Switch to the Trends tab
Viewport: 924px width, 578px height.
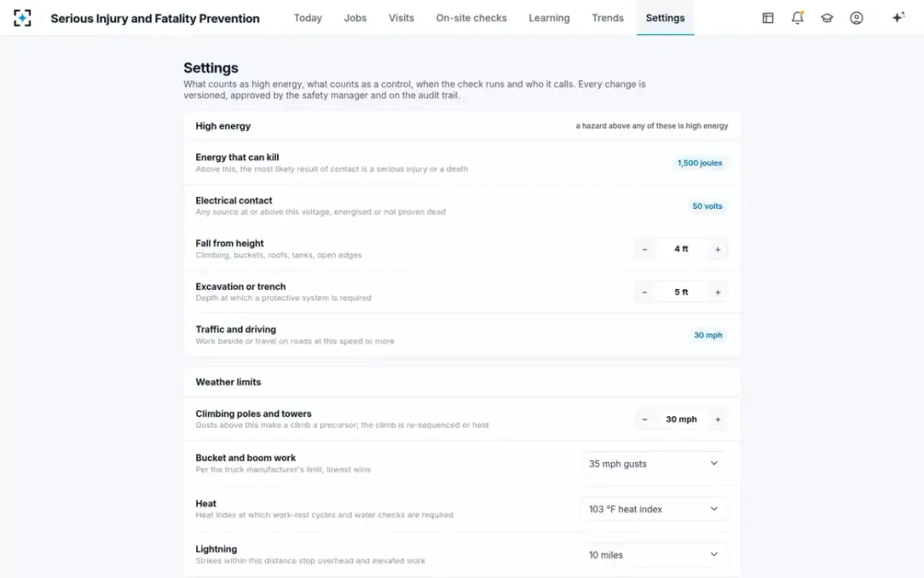(608, 18)
